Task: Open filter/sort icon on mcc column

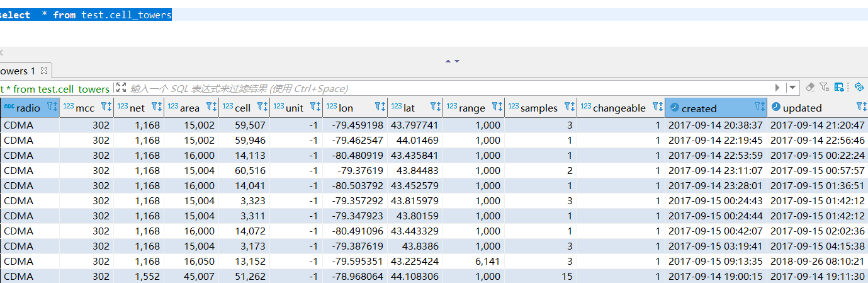Action: (x=106, y=107)
